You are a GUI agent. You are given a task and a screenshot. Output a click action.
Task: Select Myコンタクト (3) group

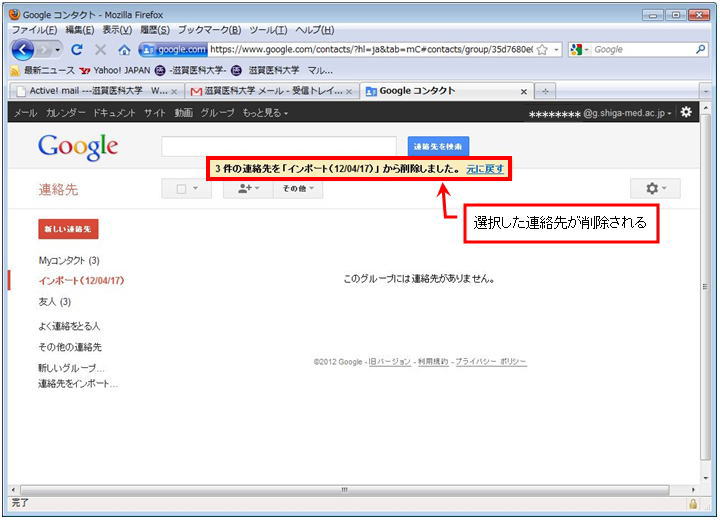(x=69, y=261)
